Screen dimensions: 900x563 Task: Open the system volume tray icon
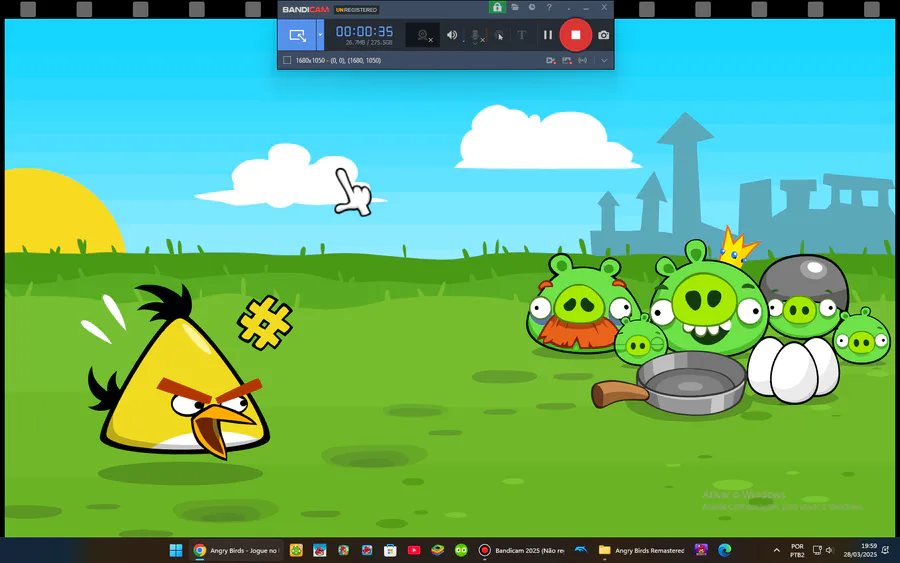click(x=829, y=550)
